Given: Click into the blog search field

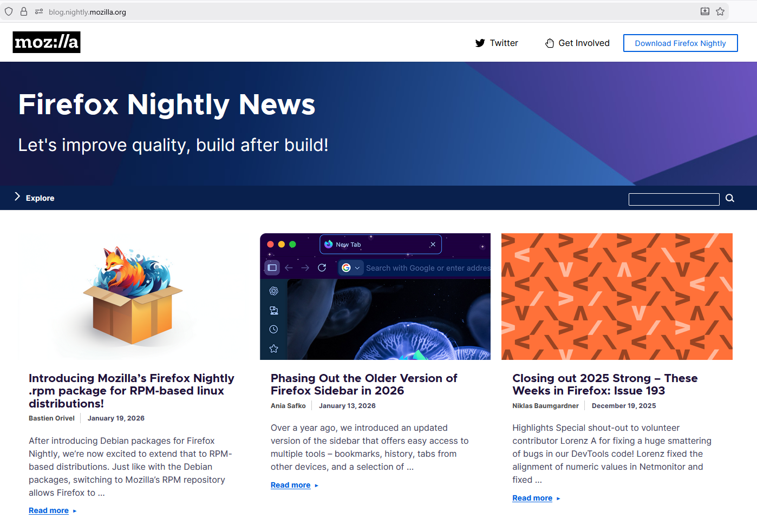Looking at the screenshot, I should 674,199.
